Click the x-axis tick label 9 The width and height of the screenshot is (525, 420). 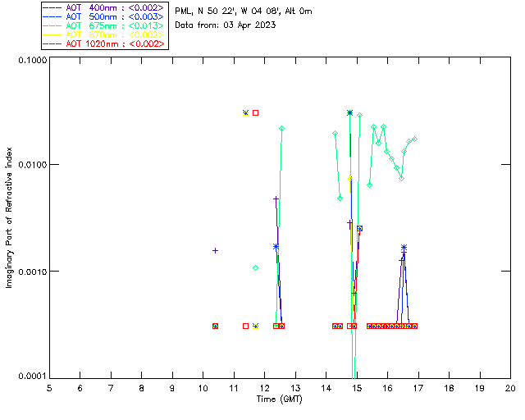pyautogui.click(x=172, y=388)
